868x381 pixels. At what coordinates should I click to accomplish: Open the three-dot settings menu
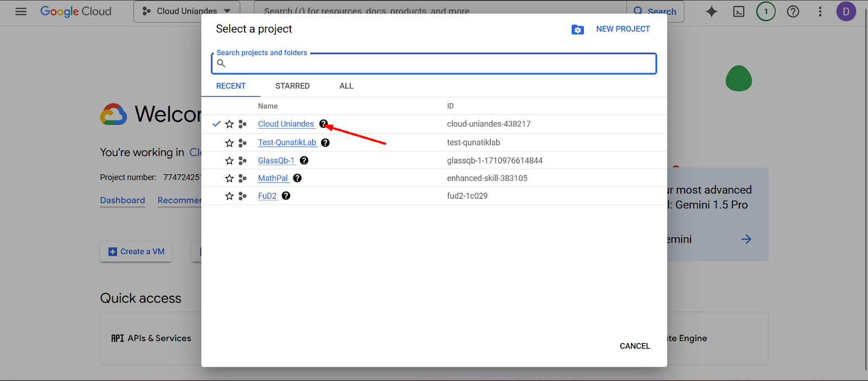pyautogui.click(x=820, y=11)
